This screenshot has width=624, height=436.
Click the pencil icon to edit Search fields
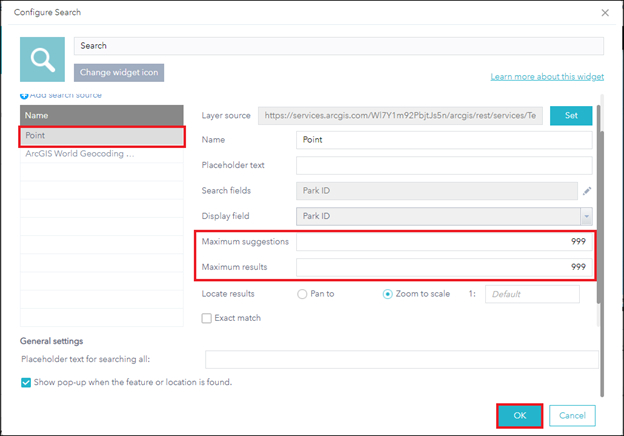(587, 191)
